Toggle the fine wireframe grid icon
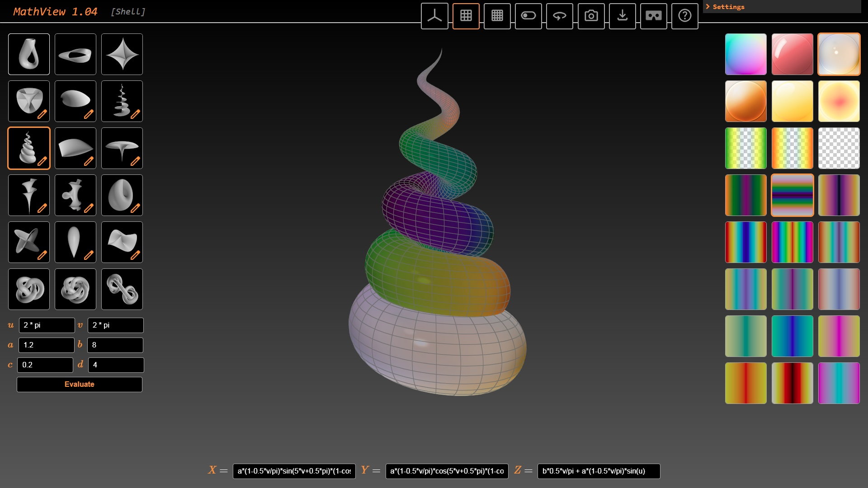Screen dimensions: 868x488 tap(497, 16)
